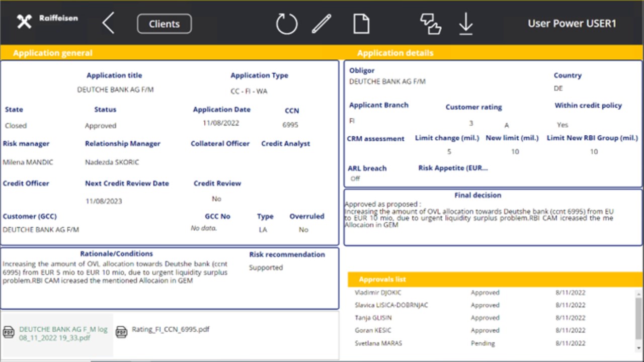Click the Obligor value DEUTCHE BANK AG F/M

(x=387, y=81)
